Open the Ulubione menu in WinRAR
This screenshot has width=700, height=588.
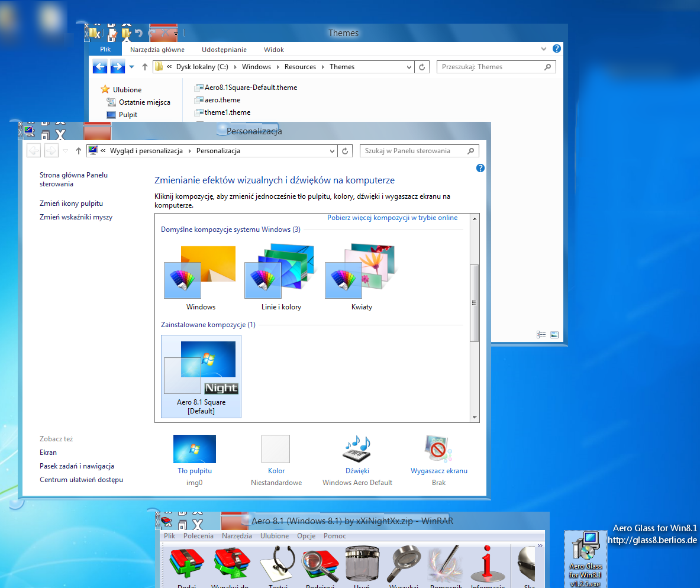click(x=275, y=536)
